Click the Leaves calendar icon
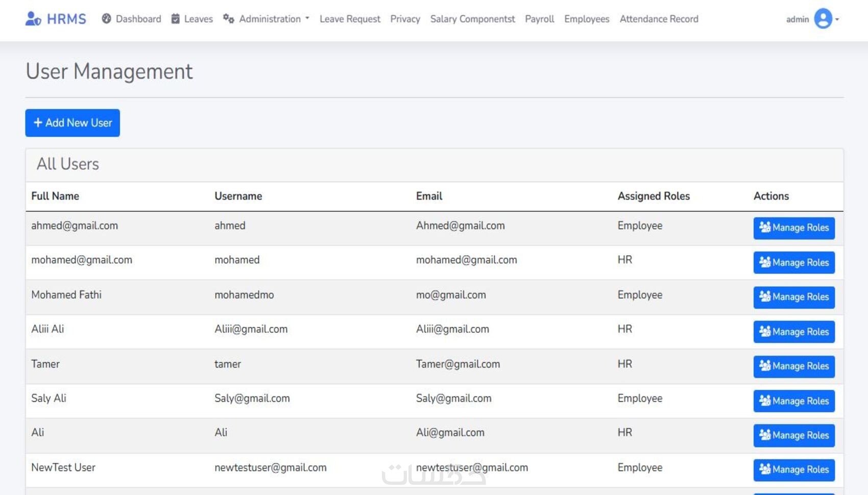The image size is (868, 495). [175, 19]
